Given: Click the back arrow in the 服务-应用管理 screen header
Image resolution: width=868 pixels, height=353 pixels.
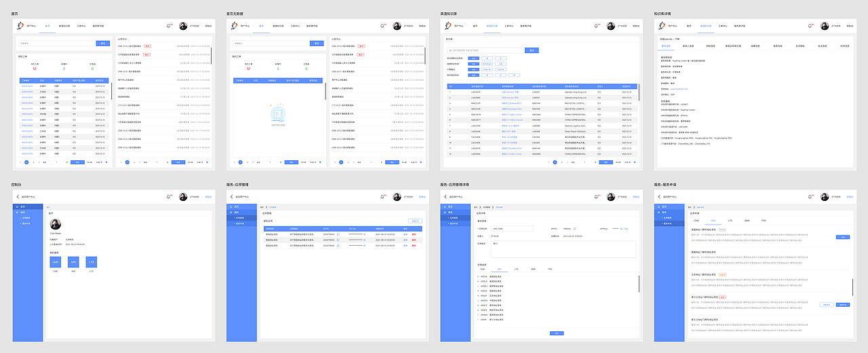Looking at the screenshot, I should pyautogui.click(x=232, y=197).
